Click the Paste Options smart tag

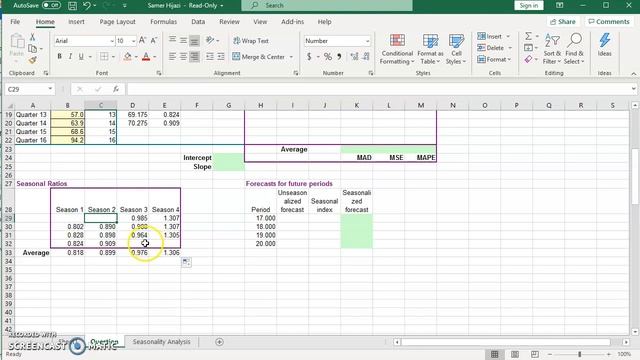pos(186,262)
